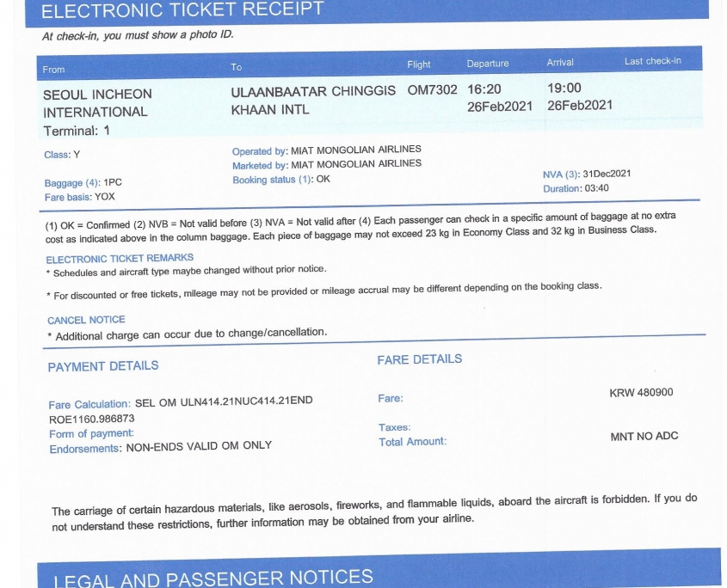Click the Terminal: 1 line

pyautogui.click(x=77, y=131)
